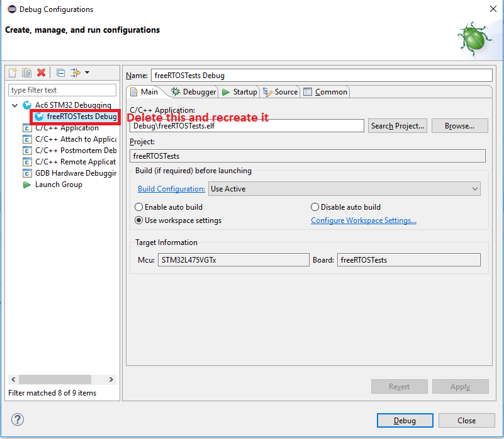
Task: Open Configure Workspace Settings link
Action: (364, 220)
